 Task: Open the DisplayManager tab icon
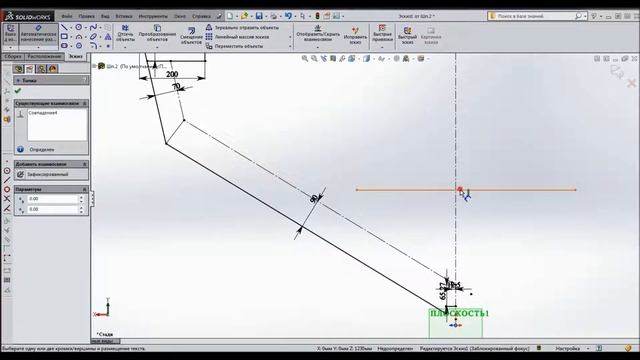tap(53, 69)
